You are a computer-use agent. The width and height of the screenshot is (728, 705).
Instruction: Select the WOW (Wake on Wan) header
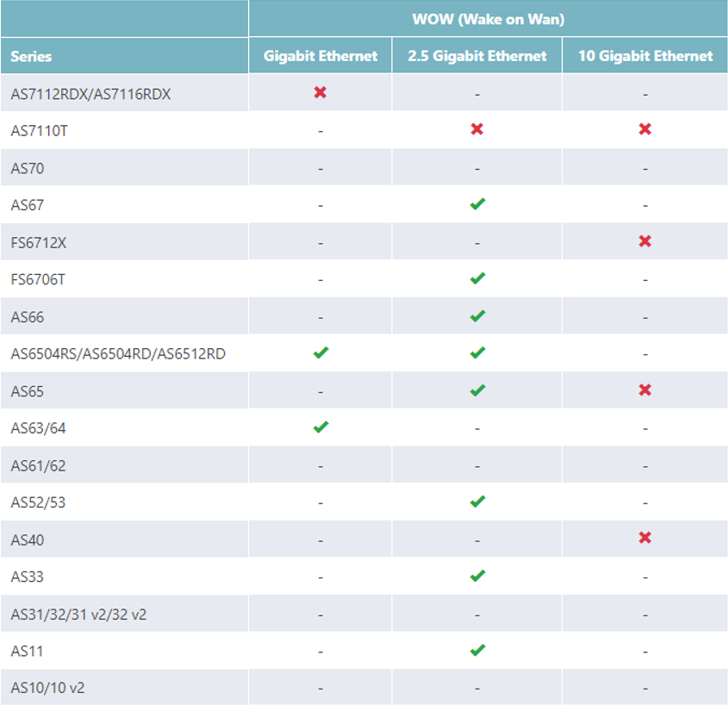tap(488, 19)
